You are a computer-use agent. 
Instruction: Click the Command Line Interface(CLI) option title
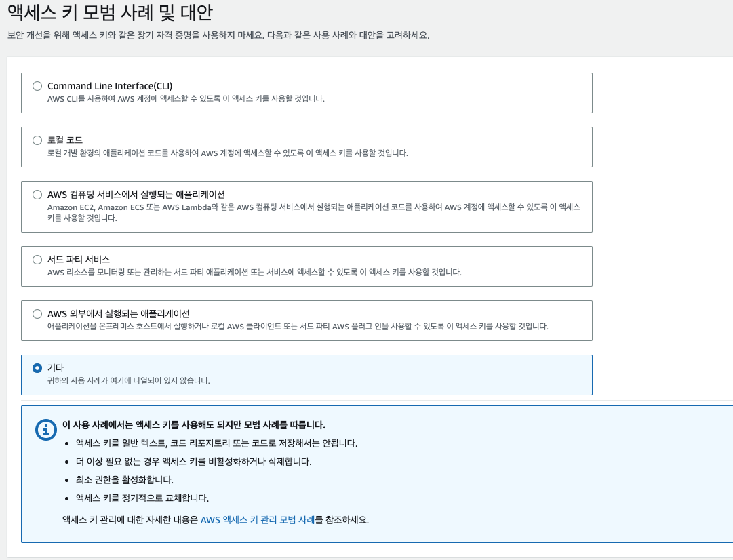110,86
